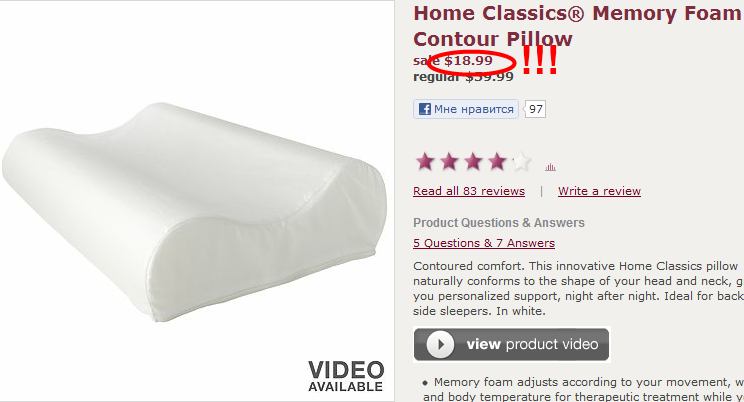744x402 pixels.
Task: Open '5 Questions & 7 Answers' link
Action: point(484,243)
